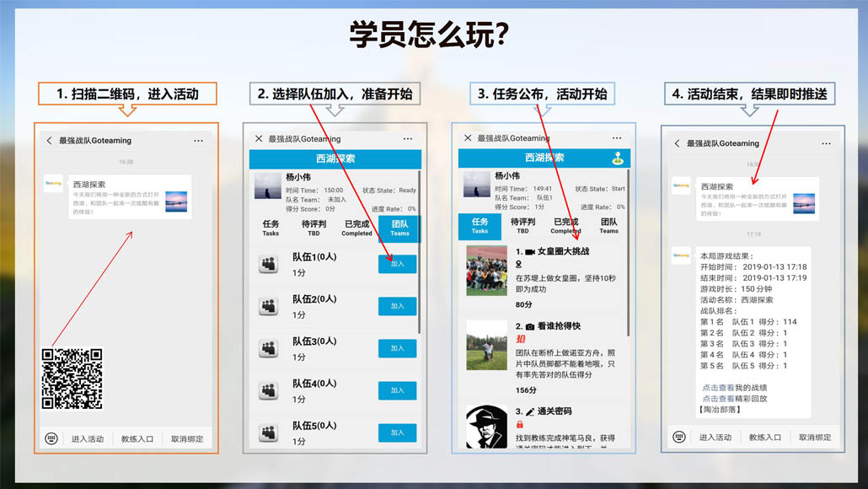Tap keyboard icon in step 4 bottom bar

[679, 437]
